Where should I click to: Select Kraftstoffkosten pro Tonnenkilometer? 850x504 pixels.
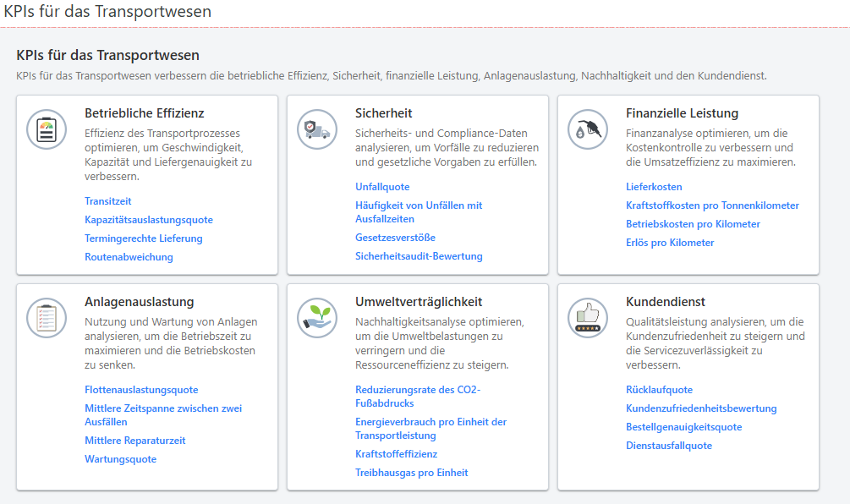click(x=712, y=205)
